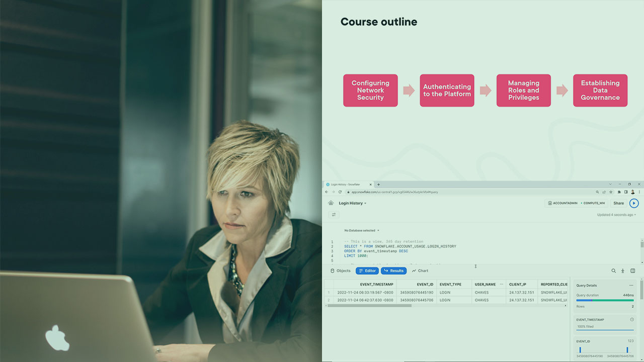Viewport: 644px width, 362px height.
Task: Open the worksheet filters settings icon
Action: pyautogui.click(x=333, y=215)
